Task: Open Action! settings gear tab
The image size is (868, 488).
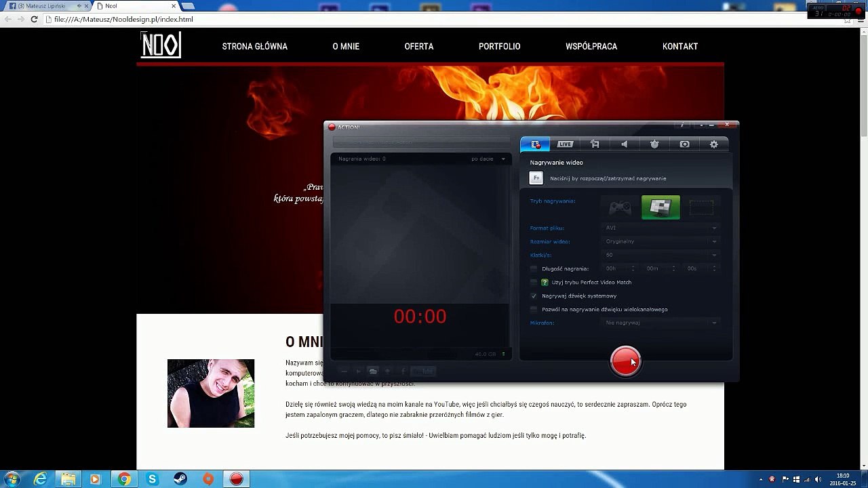Action: tap(713, 144)
